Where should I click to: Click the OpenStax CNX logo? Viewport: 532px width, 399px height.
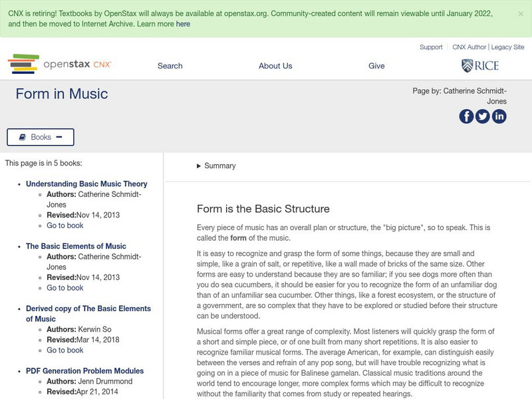59,65
